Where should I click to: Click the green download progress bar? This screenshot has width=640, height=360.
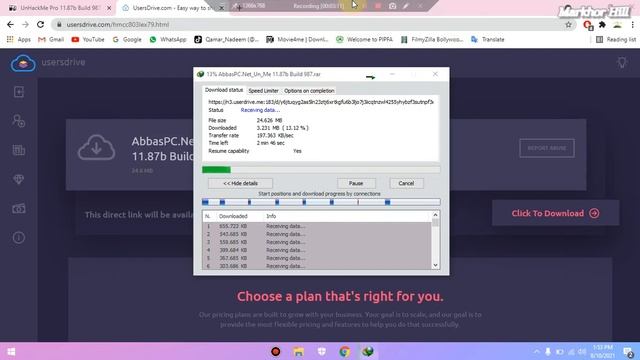[x=321, y=169]
